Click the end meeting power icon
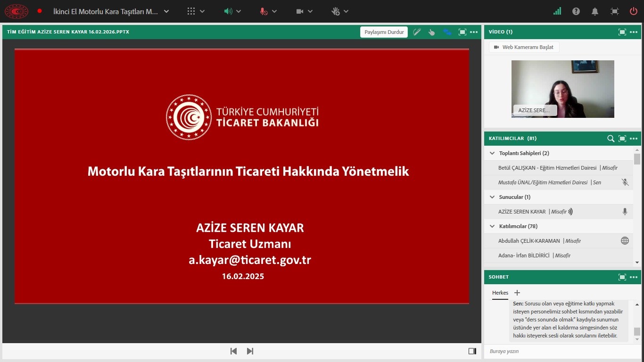This screenshot has height=362, width=644. point(634,11)
